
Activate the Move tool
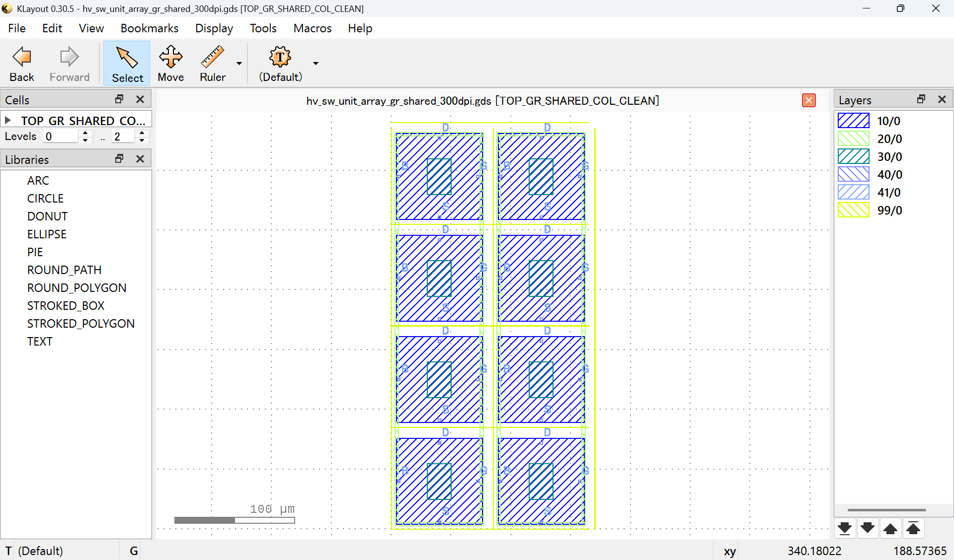point(170,63)
